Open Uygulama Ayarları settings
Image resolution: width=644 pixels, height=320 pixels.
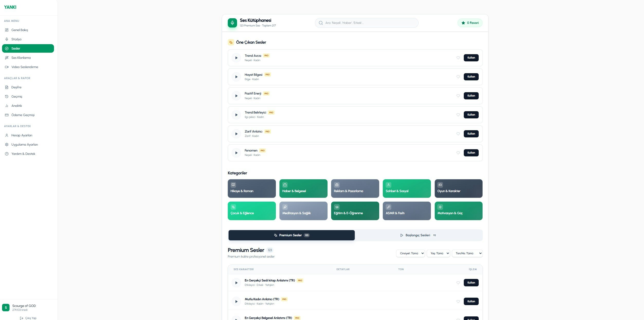coord(24,145)
